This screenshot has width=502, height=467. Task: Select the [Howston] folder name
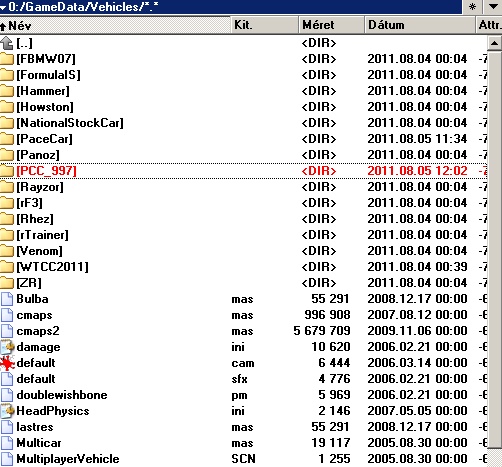coord(45,107)
